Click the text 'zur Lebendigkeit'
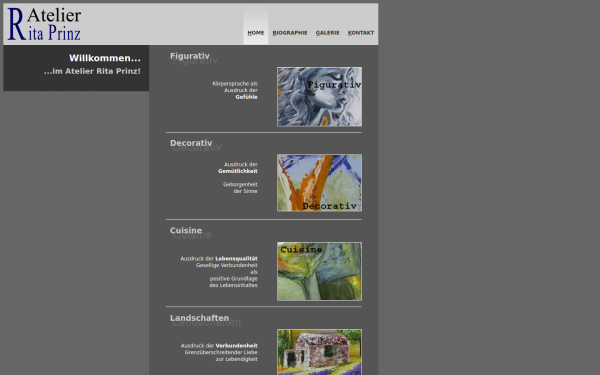The image size is (600, 375). pyautogui.click(x=236, y=359)
